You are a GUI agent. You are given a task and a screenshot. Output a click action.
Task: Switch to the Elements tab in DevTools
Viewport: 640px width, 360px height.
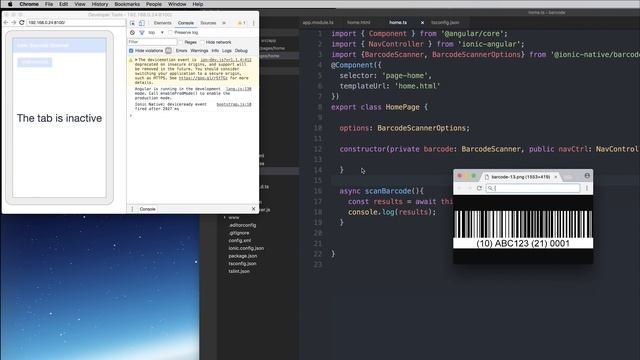coord(162,23)
